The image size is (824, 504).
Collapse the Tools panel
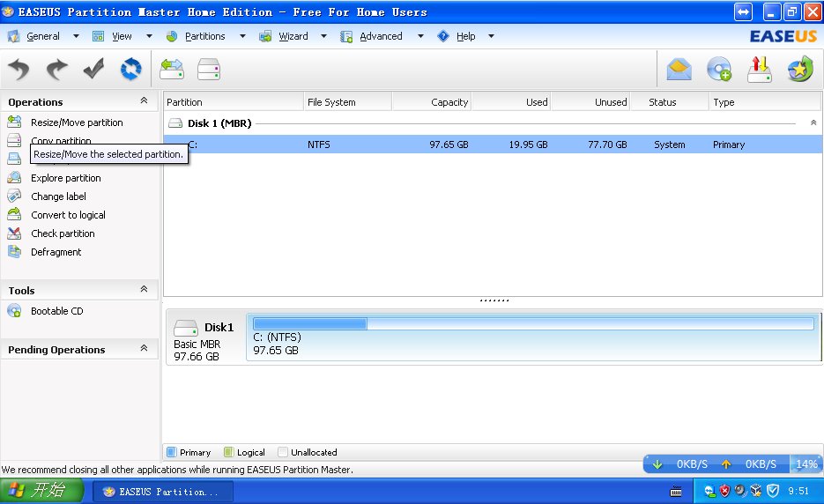144,290
